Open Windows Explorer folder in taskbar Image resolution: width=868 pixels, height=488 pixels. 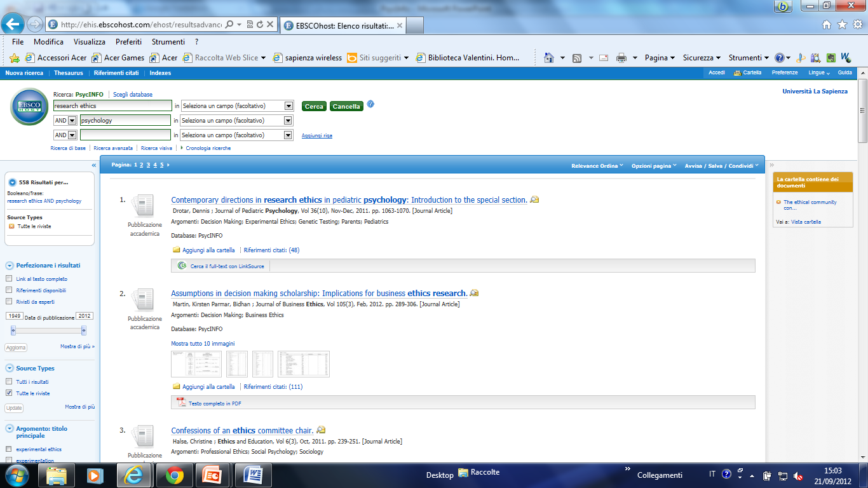pos(57,475)
